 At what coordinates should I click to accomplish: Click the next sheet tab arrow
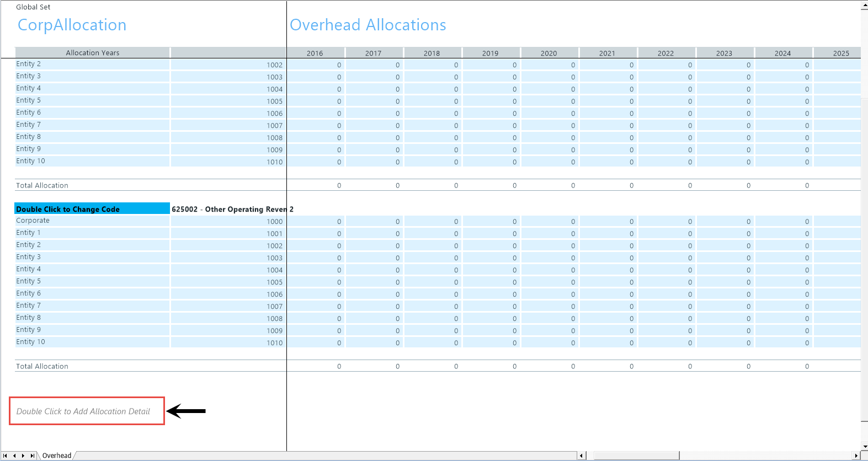click(x=23, y=455)
